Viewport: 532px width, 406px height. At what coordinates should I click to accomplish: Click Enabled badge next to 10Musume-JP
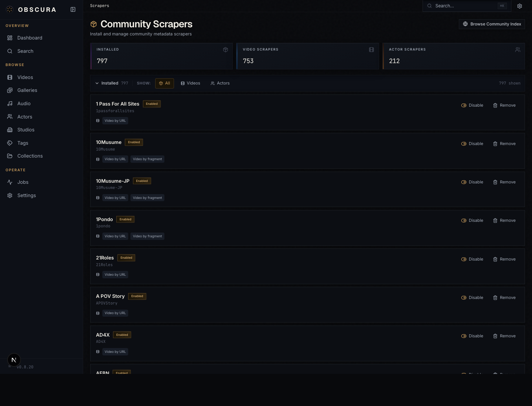[142, 181]
